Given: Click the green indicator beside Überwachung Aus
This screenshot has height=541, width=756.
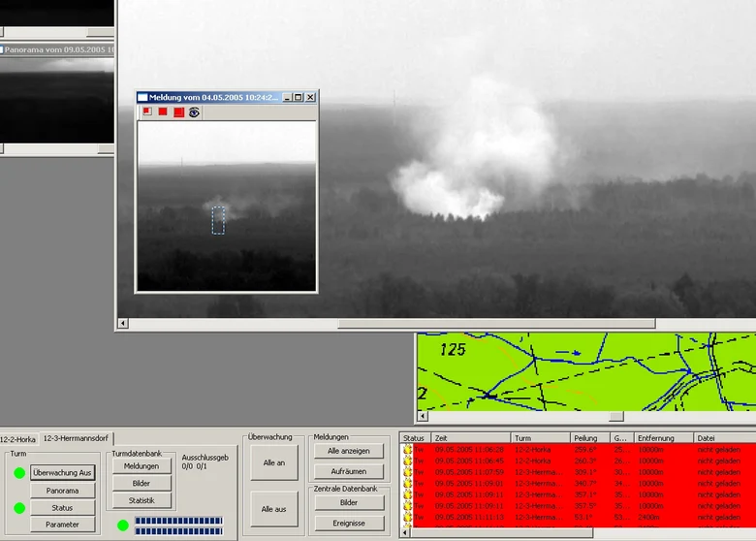Looking at the screenshot, I should (x=19, y=473).
